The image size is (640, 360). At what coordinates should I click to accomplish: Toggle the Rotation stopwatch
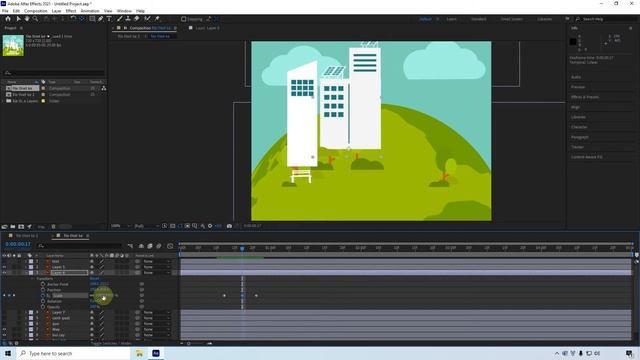pyautogui.click(x=43, y=301)
